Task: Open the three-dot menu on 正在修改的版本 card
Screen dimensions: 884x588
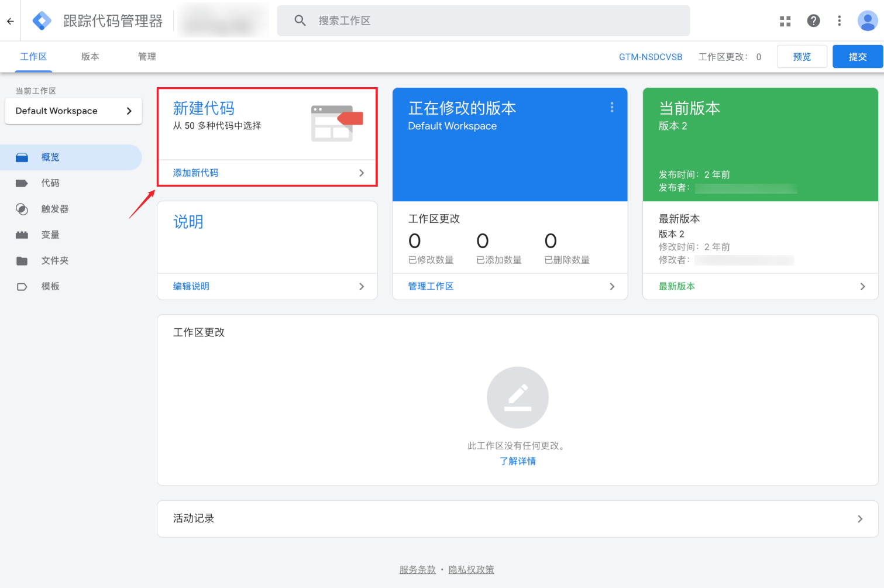Action: click(x=611, y=108)
